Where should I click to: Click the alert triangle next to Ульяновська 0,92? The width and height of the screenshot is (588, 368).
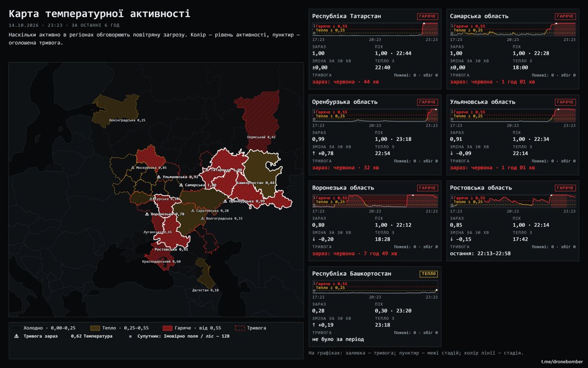159,176
